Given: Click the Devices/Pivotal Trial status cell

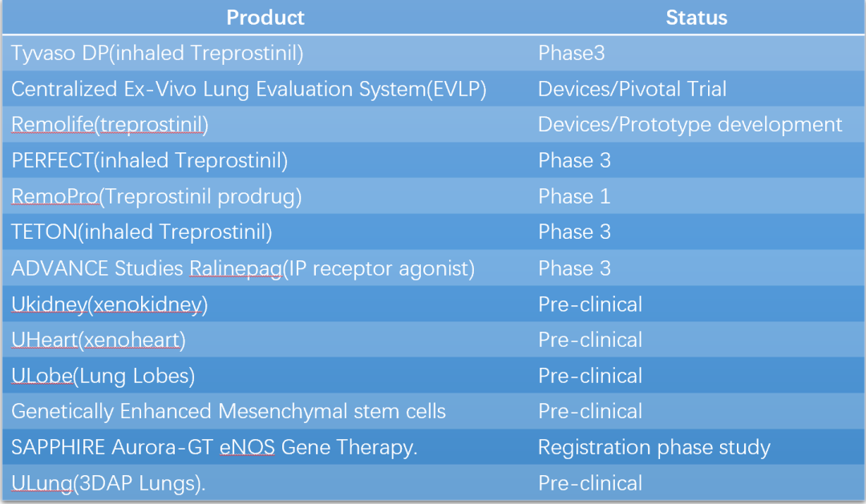Looking at the screenshot, I should (x=632, y=89).
